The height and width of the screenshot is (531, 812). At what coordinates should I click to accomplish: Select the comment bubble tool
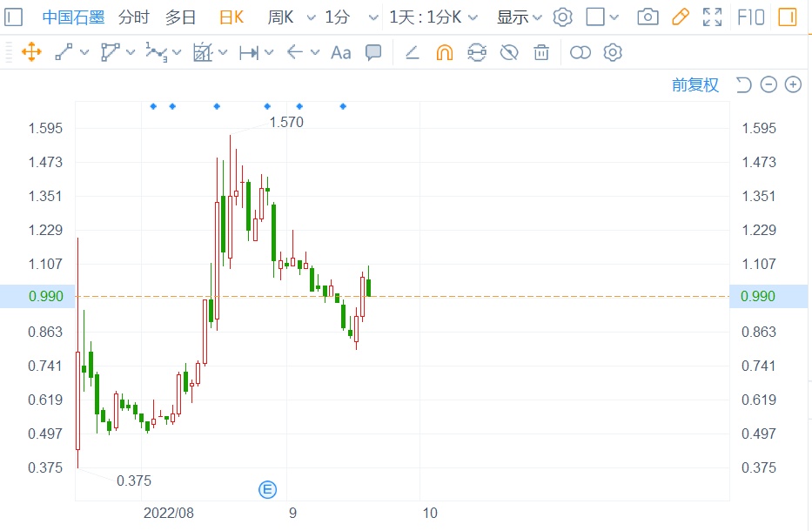coord(373,52)
